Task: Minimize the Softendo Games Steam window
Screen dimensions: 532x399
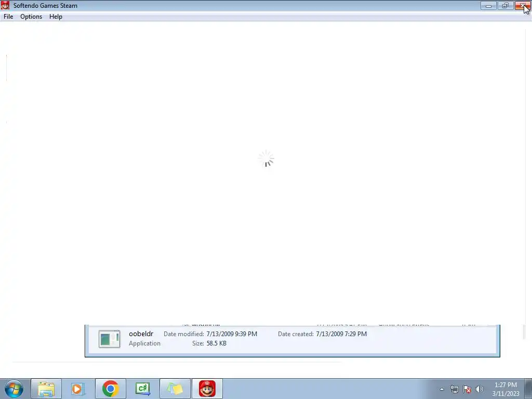Action: pyautogui.click(x=488, y=6)
